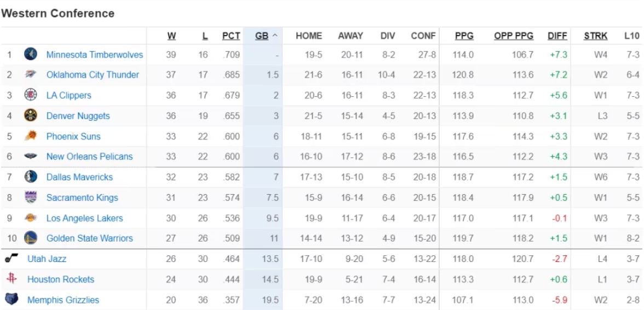This screenshot has width=644, height=310.
Task: Sort by PPG column header
Action: pos(464,36)
